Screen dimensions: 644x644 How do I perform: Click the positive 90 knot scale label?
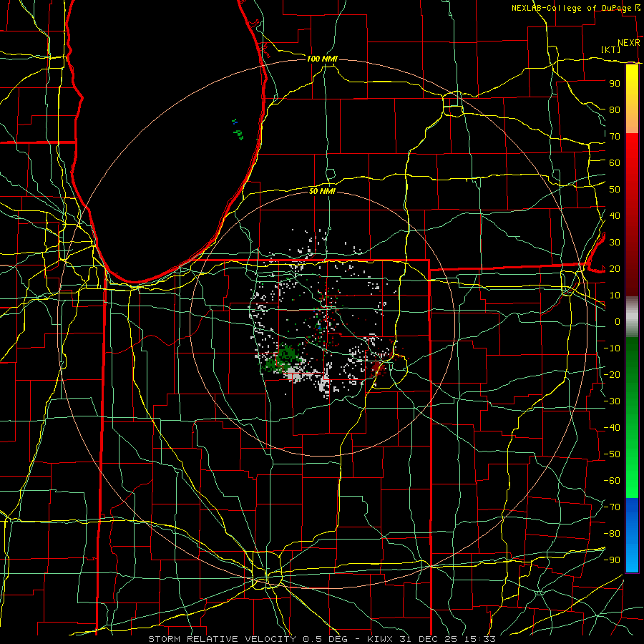[615, 84]
